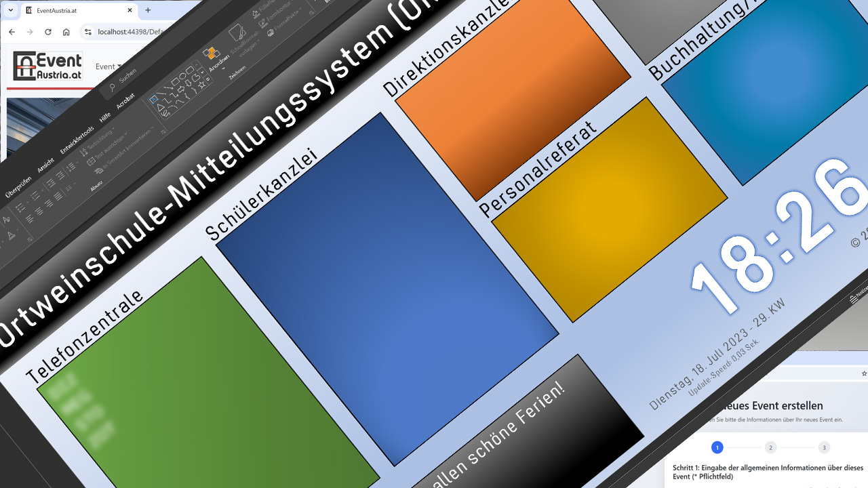Open the Hilfe ribbon tab
The height and width of the screenshot is (488, 868).
tap(105, 117)
